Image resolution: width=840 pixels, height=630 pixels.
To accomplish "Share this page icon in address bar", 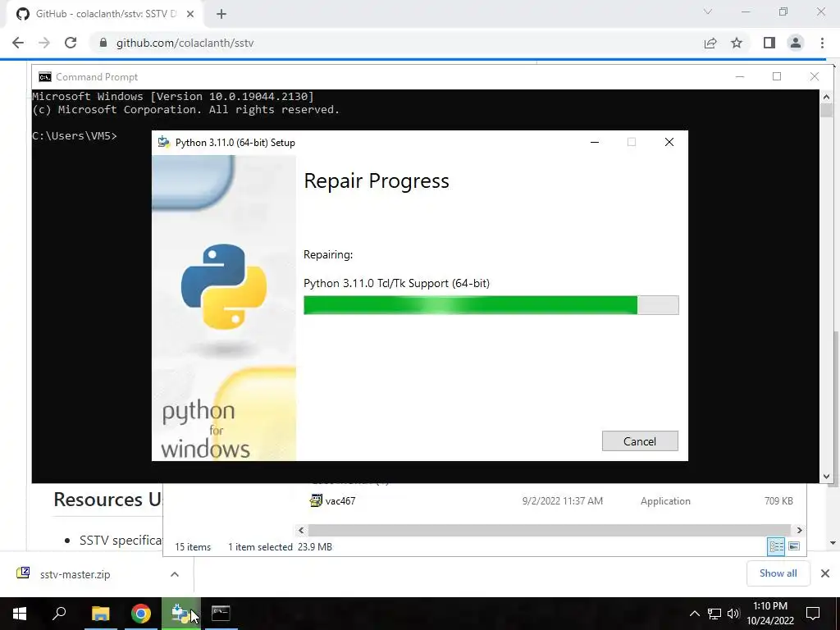I will pyautogui.click(x=710, y=43).
